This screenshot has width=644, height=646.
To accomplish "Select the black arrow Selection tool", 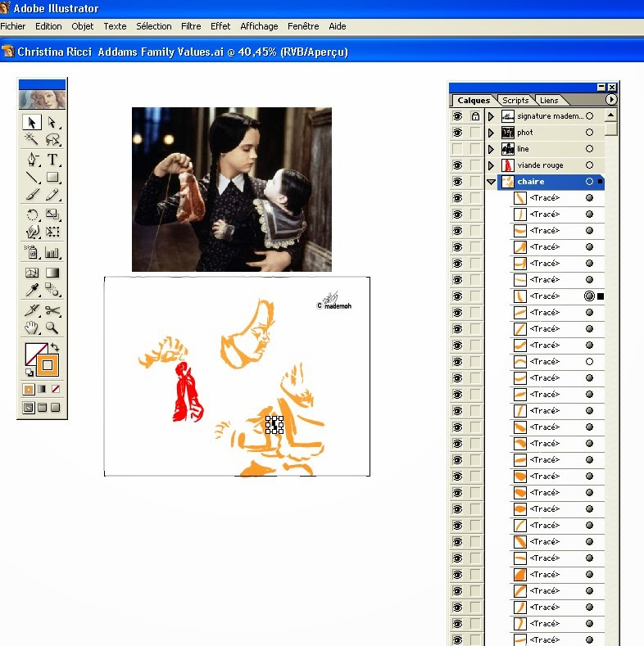I will coord(32,122).
